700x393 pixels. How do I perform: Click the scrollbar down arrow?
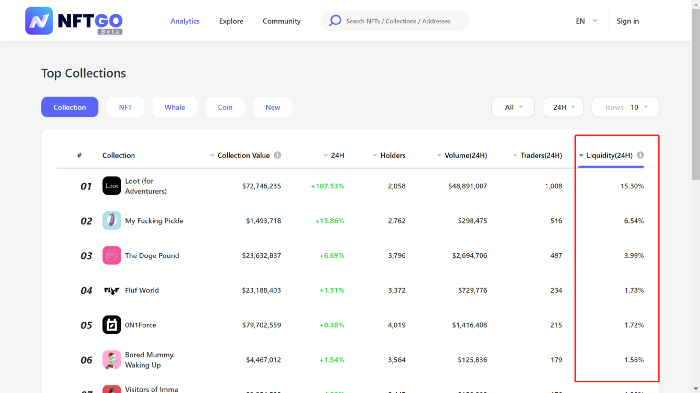(696, 389)
